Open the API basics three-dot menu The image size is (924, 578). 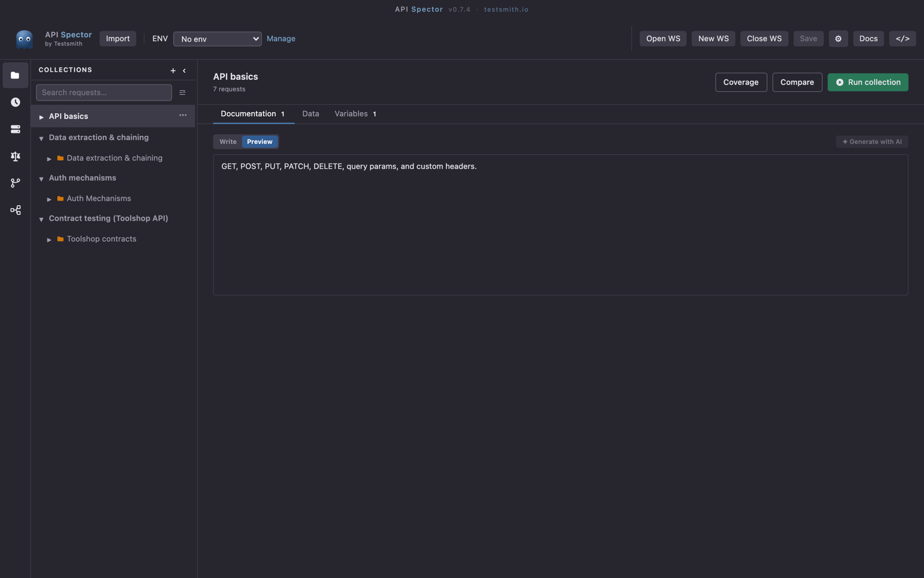point(182,116)
